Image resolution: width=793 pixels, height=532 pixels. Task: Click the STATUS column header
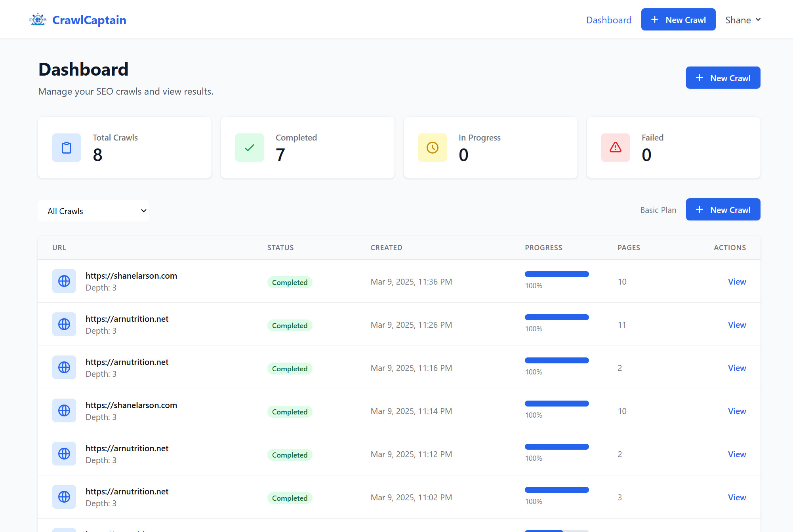pos(280,247)
